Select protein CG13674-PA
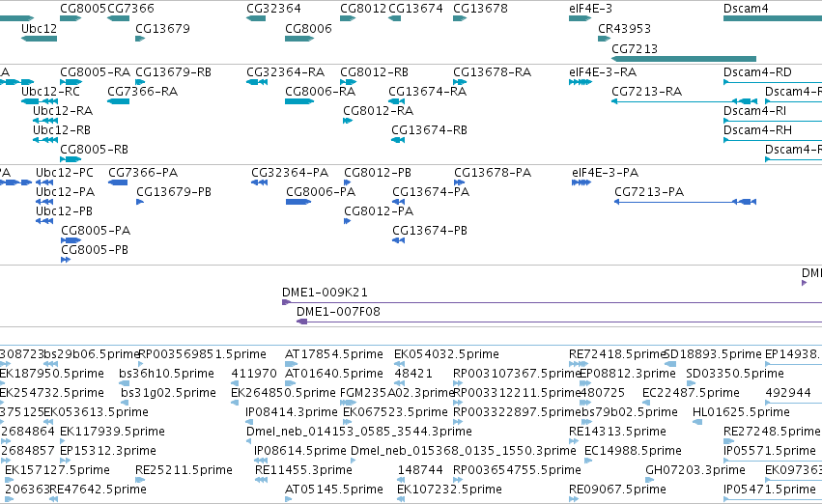Screen dimensions: 822x504 pos(398,202)
